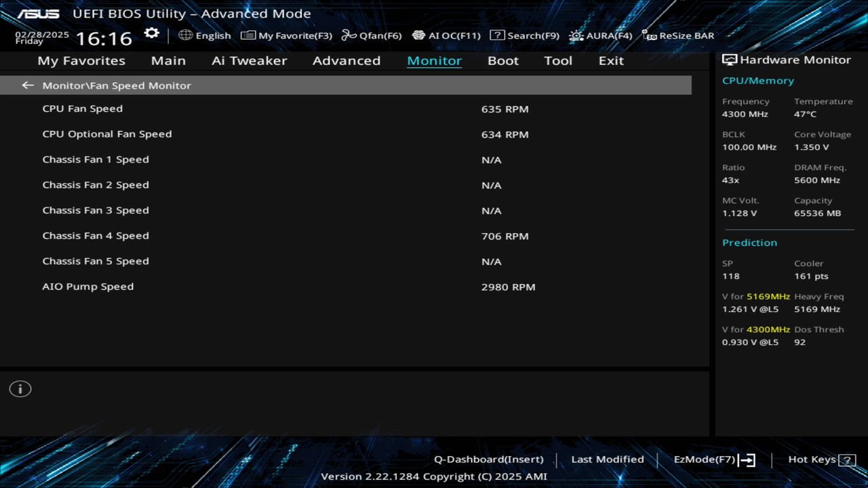Click the 1.261 V @L5 value
This screenshot has height=488, width=868.
[750, 309]
